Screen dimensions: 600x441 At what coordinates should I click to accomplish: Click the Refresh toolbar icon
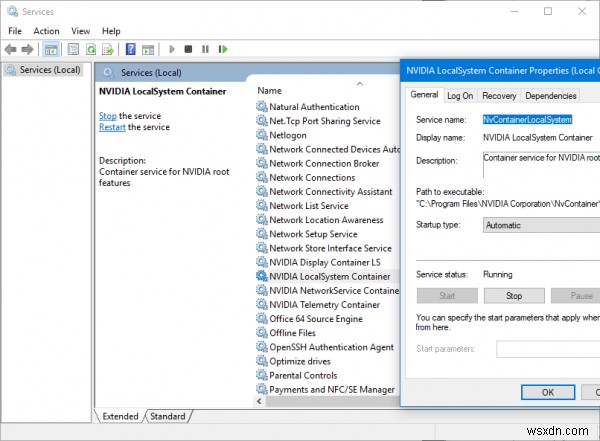91,48
